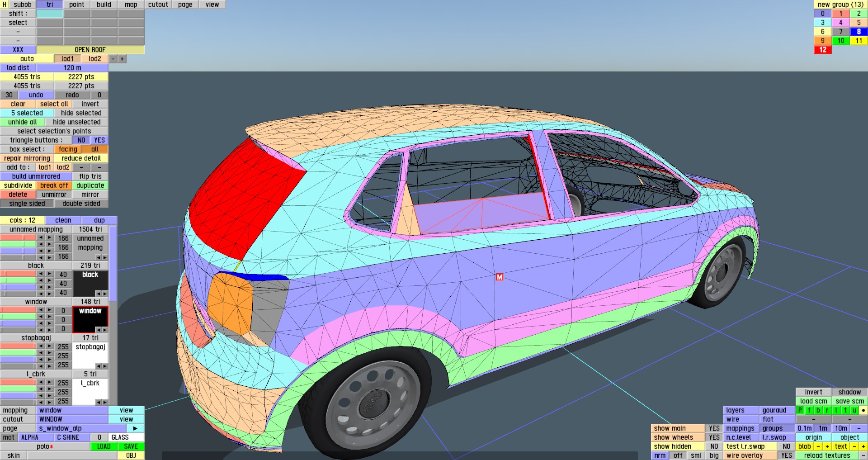Select the green r view button
This screenshot has width=868, height=460.
827,410
